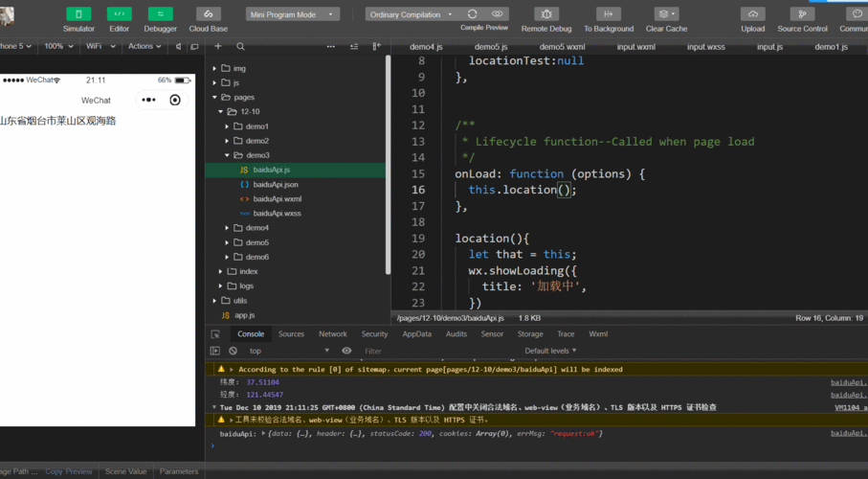Open the Mini Program Mode dropdown

[292, 14]
